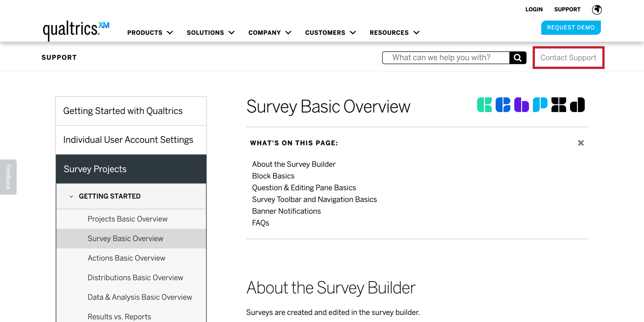
Task: Select Survey Basic Overview in sidebar
Action: [x=131, y=239]
